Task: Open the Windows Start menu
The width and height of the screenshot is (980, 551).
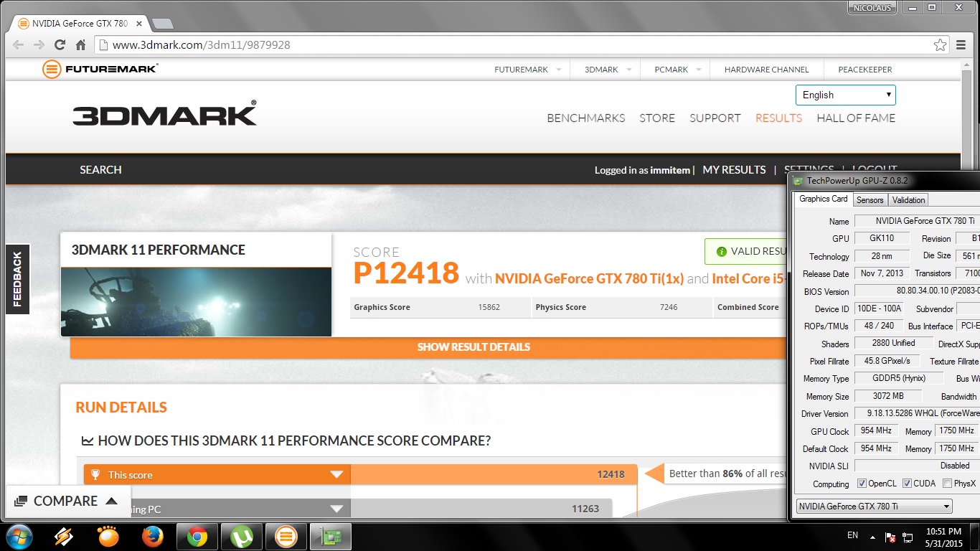Action: point(18,536)
